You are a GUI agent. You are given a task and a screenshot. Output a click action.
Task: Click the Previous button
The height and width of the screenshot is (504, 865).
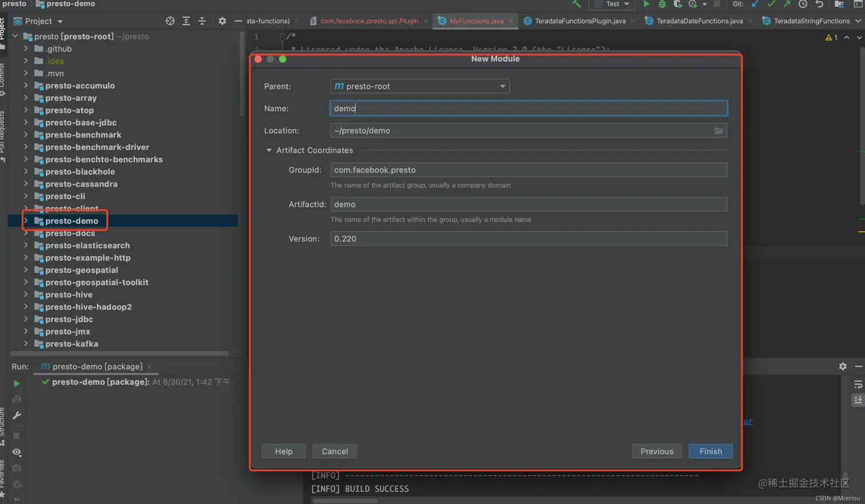click(657, 451)
